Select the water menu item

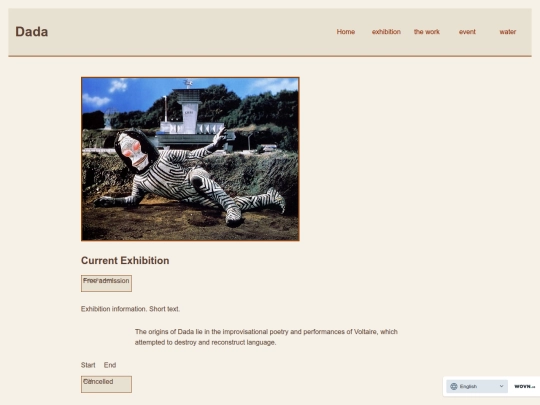(508, 32)
